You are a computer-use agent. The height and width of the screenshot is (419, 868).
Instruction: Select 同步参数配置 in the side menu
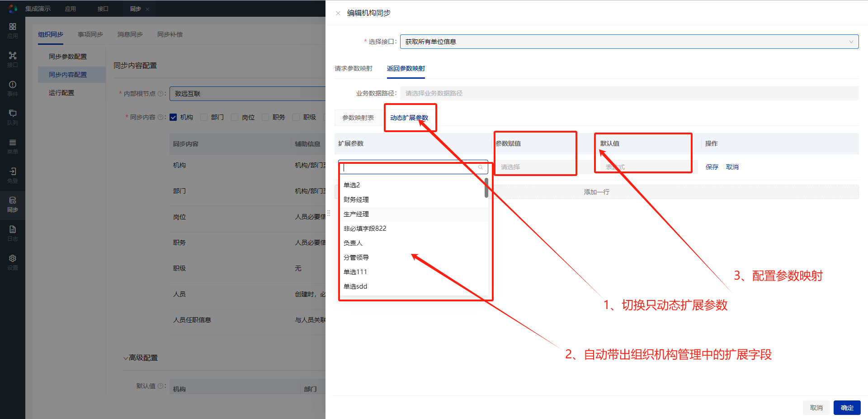[x=71, y=57]
